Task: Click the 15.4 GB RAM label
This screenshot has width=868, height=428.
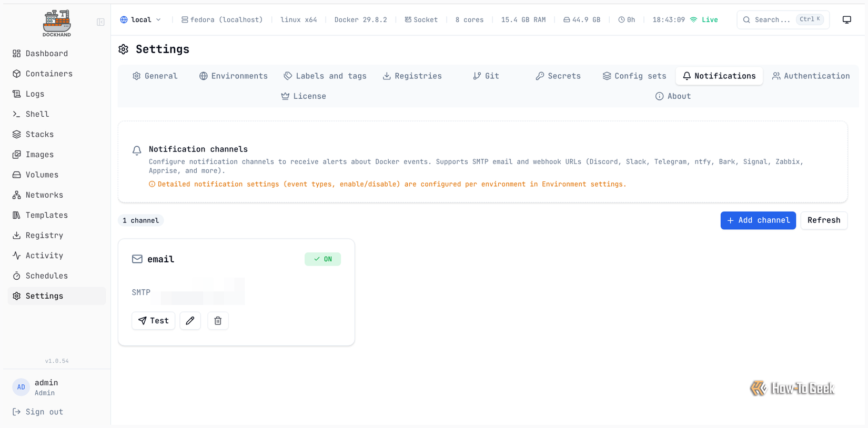Action: [523, 20]
